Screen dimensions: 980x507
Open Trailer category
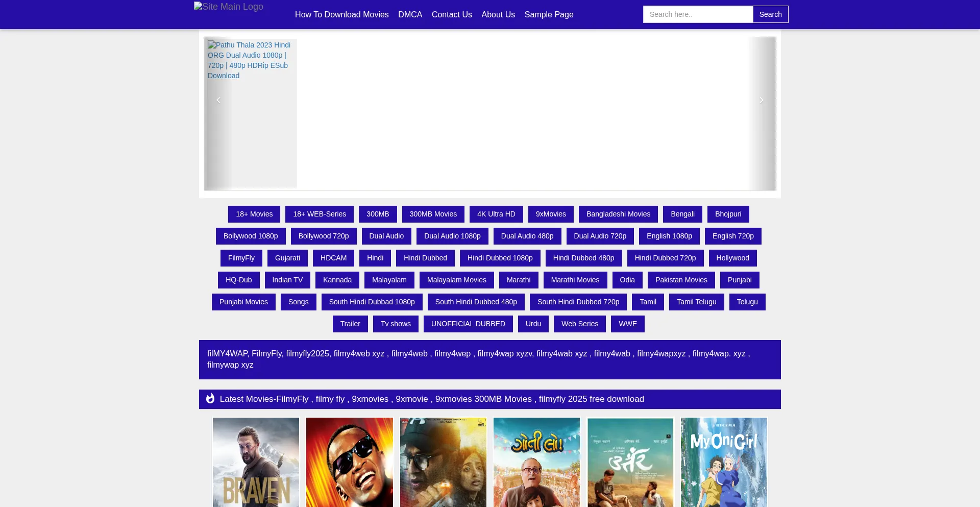(350, 324)
